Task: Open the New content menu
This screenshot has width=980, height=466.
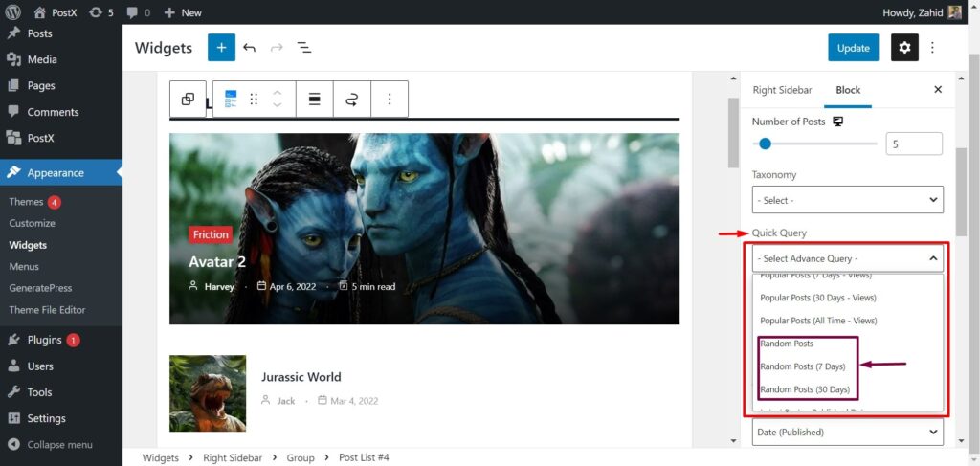Action: click(x=183, y=12)
